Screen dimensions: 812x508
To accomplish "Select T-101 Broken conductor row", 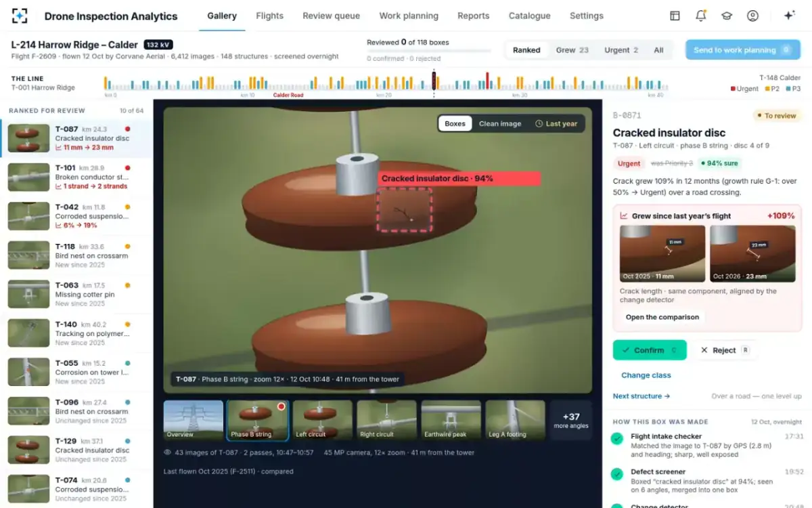I will coord(76,177).
